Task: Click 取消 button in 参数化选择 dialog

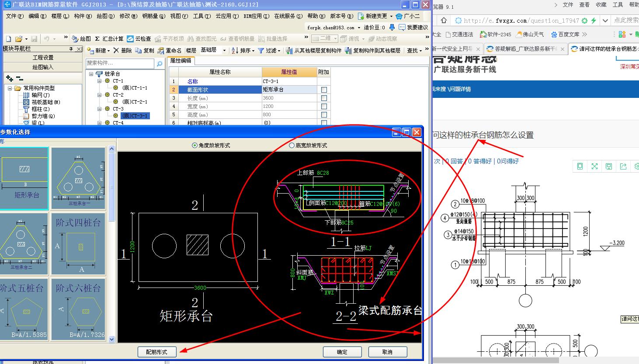Action: click(388, 352)
